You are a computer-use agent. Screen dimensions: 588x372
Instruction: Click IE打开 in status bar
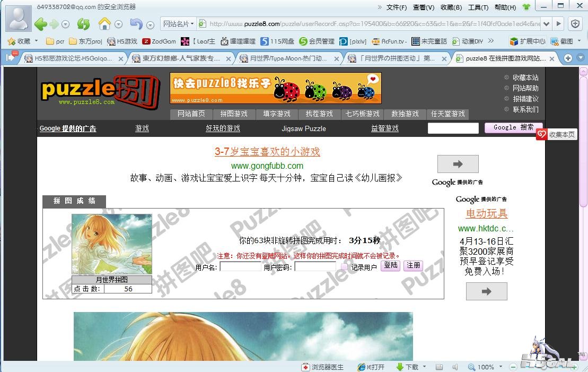[371, 367]
